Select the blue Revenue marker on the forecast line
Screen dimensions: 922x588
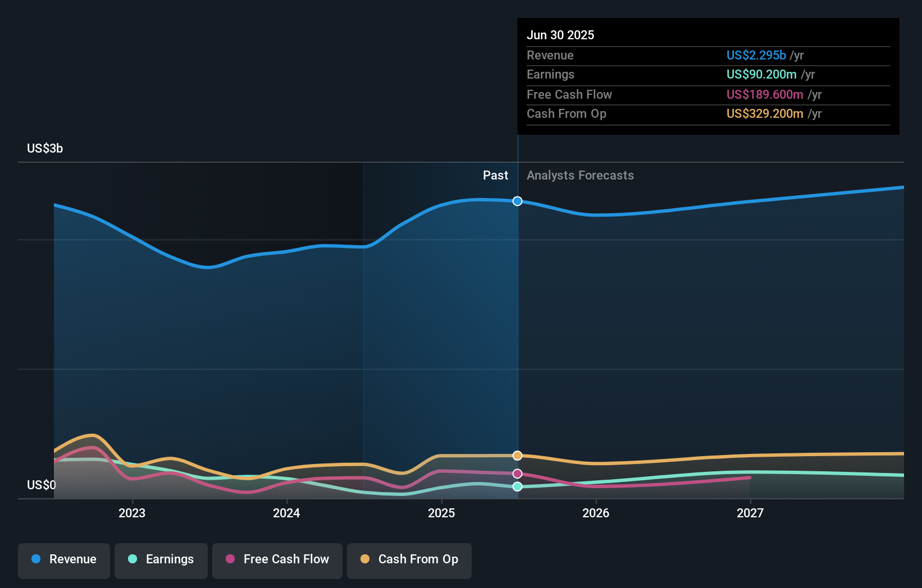point(517,201)
